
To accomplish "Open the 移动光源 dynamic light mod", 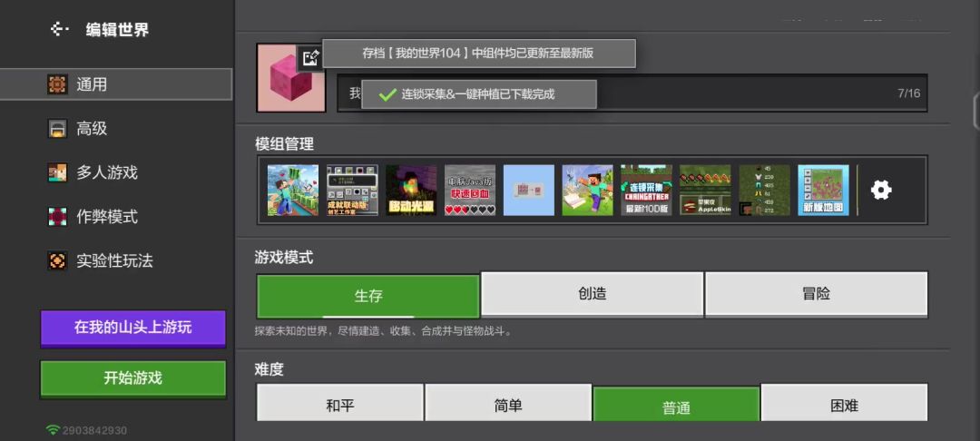I will point(411,190).
